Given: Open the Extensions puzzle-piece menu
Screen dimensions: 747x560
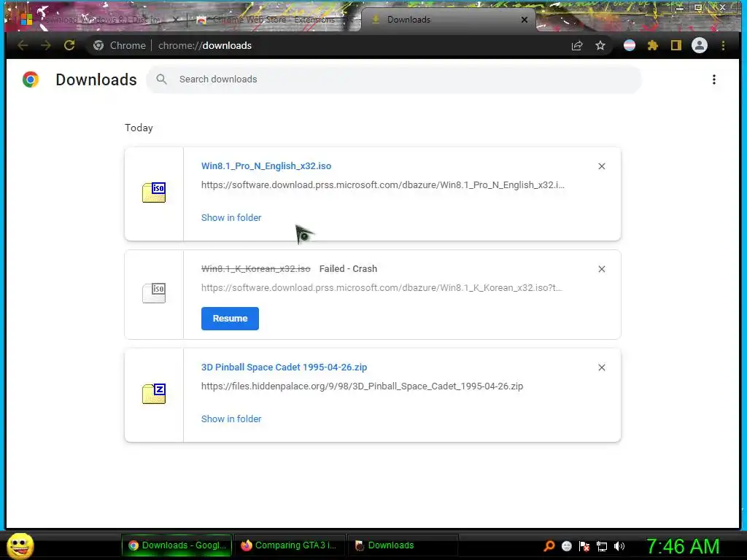Looking at the screenshot, I should 653,45.
